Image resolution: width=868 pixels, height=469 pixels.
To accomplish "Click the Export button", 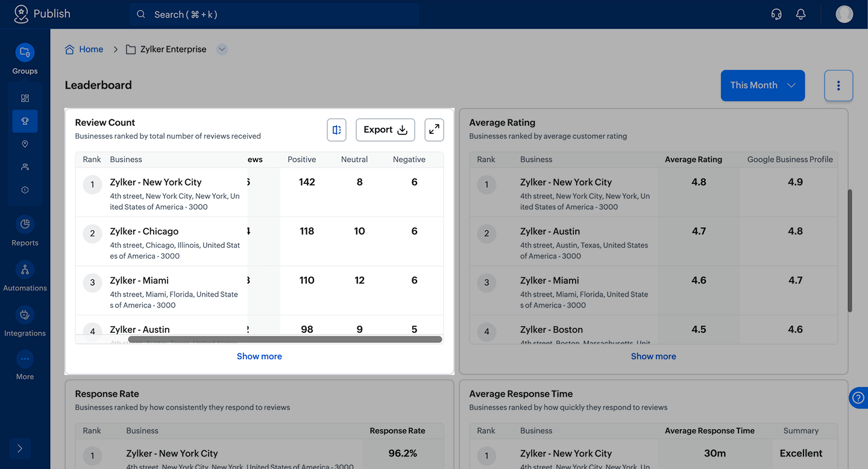I will pyautogui.click(x=385, y=130).
